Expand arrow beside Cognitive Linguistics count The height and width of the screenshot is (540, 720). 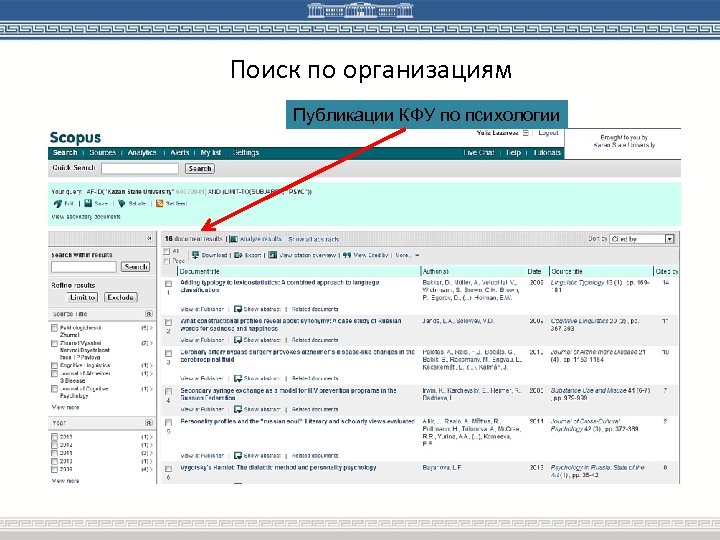151,366
